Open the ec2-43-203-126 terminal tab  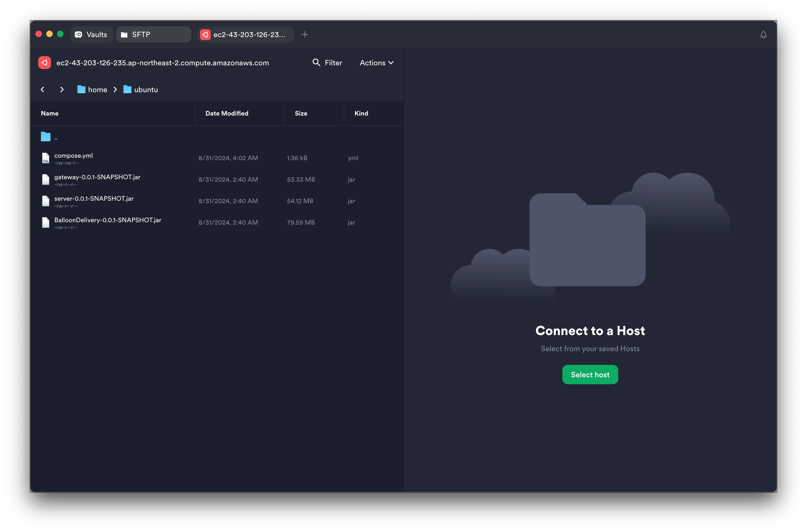pyautogui.click(x=245, y=35)
